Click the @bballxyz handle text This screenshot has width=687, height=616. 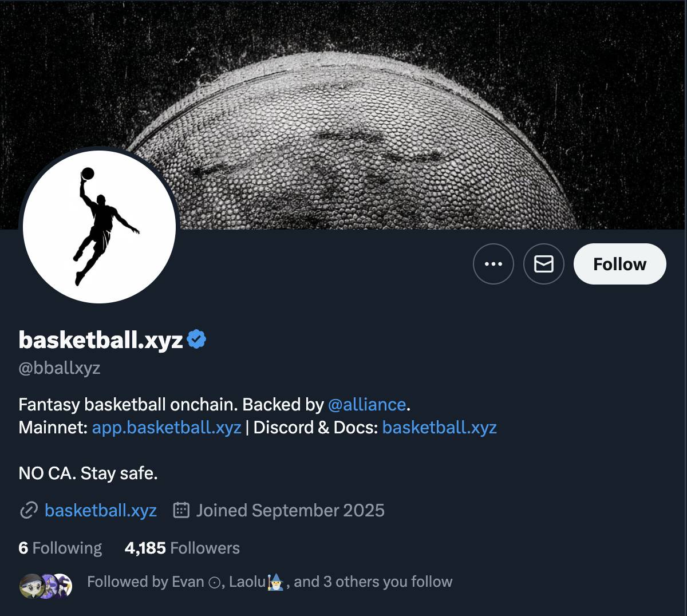tap(60, 368)
